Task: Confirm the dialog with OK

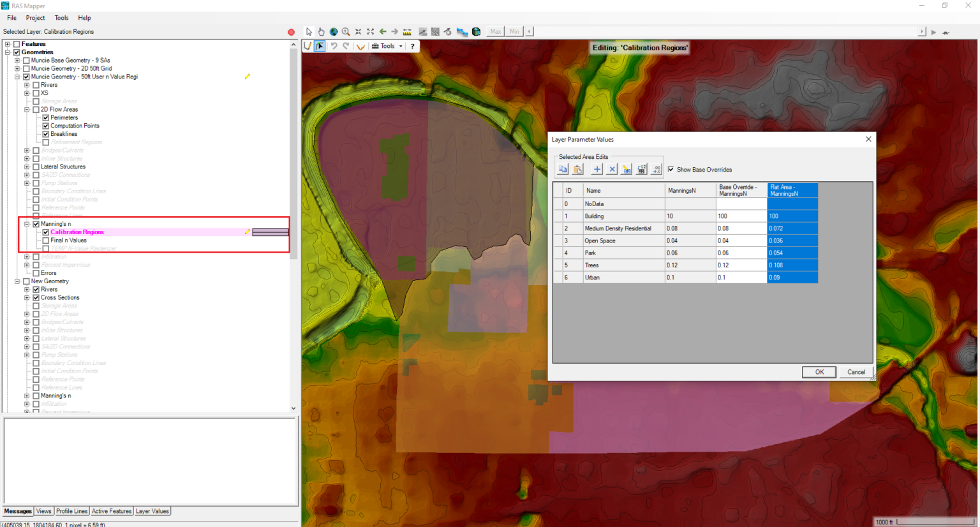Action: [x=819, y=372]
